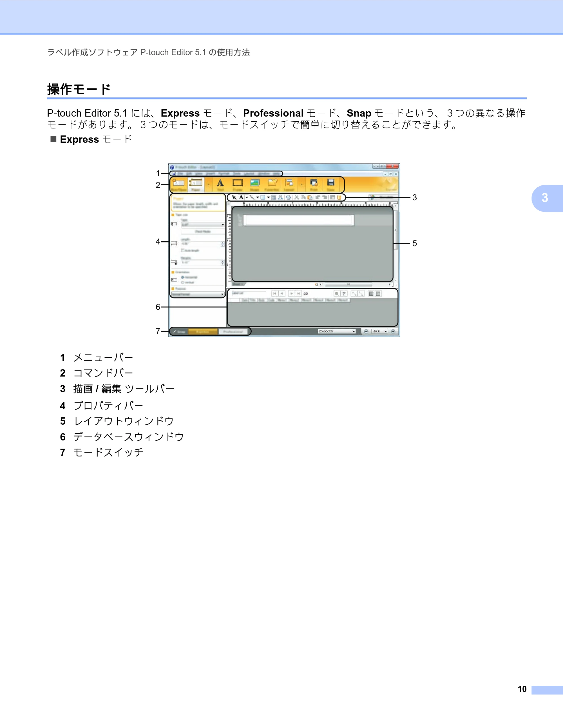Click the table insert tool in draw toolbar
563x728 pixels.
tap(274, 197)
